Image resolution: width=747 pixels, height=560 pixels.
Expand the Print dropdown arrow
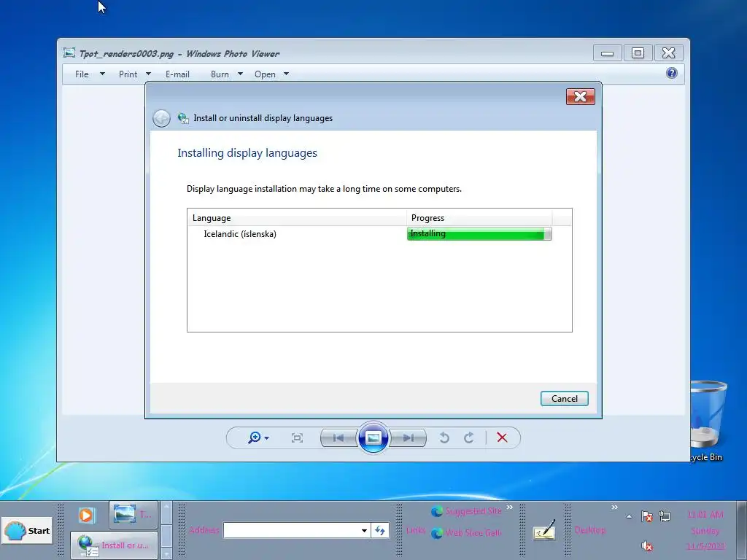tap(148, 74)
